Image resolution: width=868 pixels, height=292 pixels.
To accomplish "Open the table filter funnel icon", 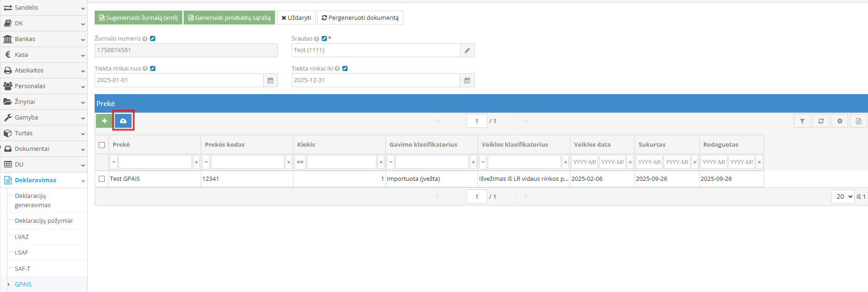I will [802, 121].
